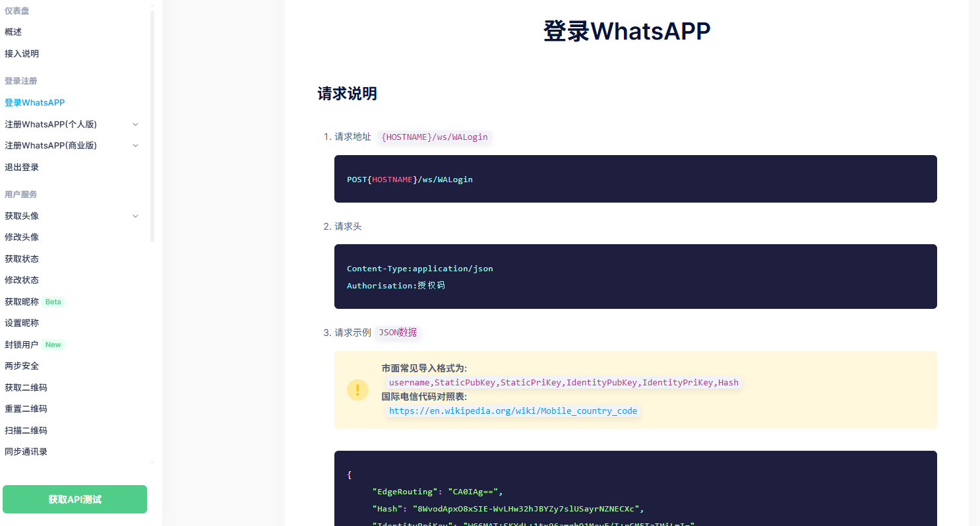Open the 修改状态 sidebar item
This screenshot has width=980, height=526.
(x=22, y=280)
